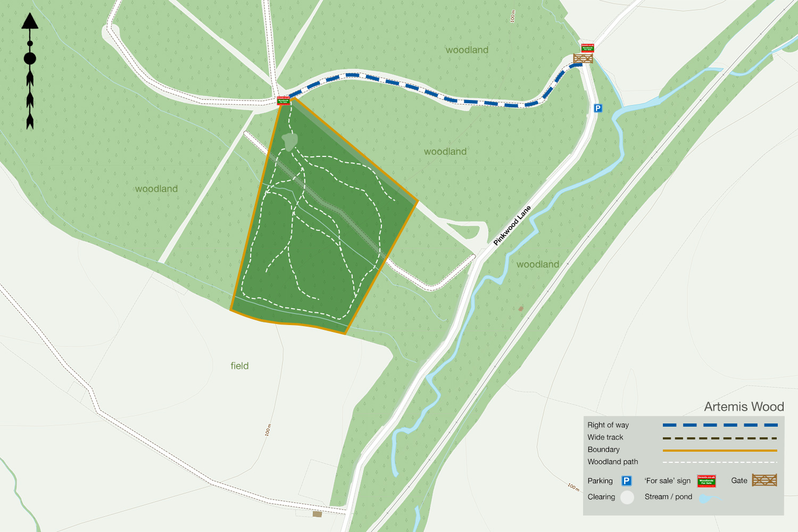The image size is (798, 532).
Task: Click the Pinkwood Lane label
Action: point(512,226)
